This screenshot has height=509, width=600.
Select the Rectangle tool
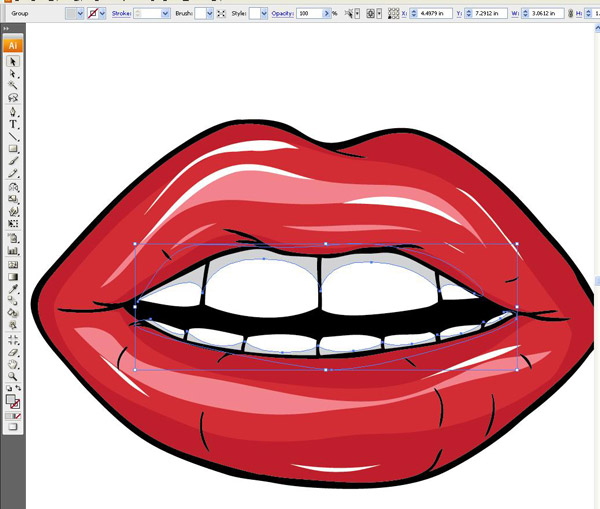coord(14,149)
